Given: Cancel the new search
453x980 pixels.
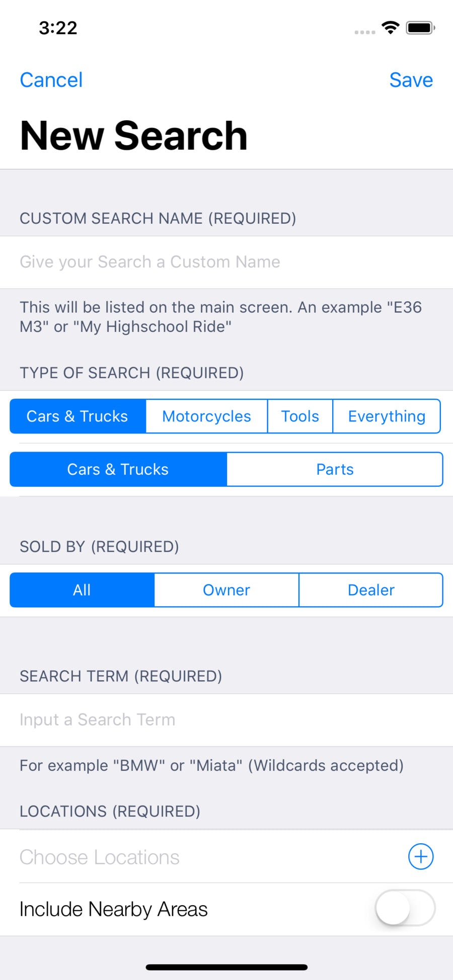Looking at the screenshot, I should [51, 79].
